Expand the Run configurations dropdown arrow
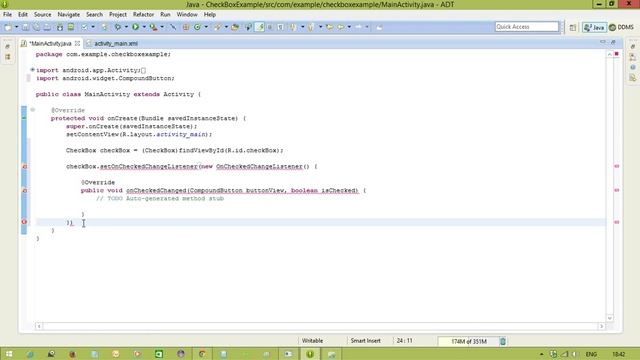 pos(144,27)
